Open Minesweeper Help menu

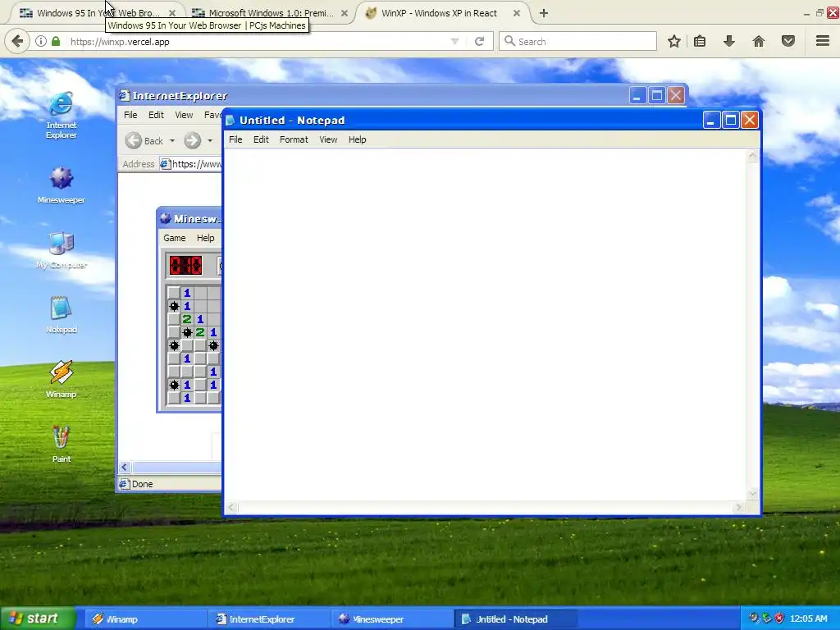click(205, 239)
